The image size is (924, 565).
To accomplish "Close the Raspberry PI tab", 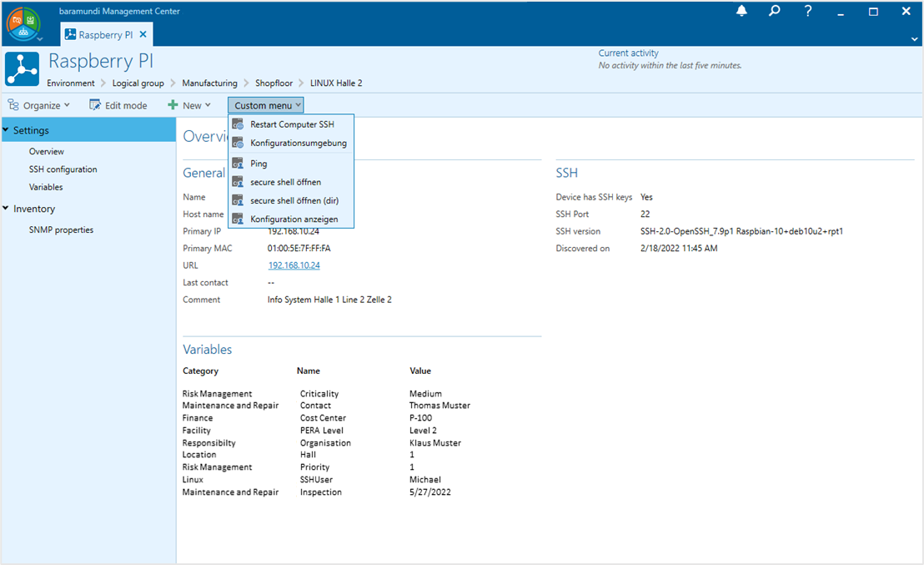I will pyautogui.click(x=143, y=34).
